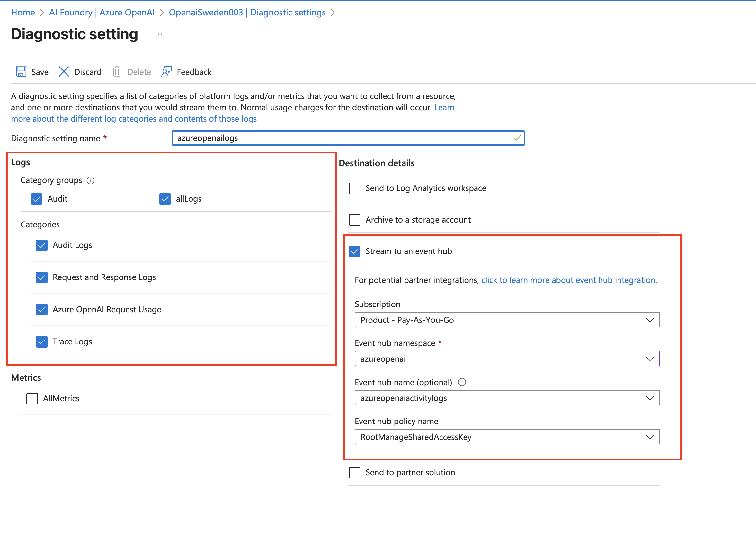Click the Discard icon

click(x=64, y=71)
